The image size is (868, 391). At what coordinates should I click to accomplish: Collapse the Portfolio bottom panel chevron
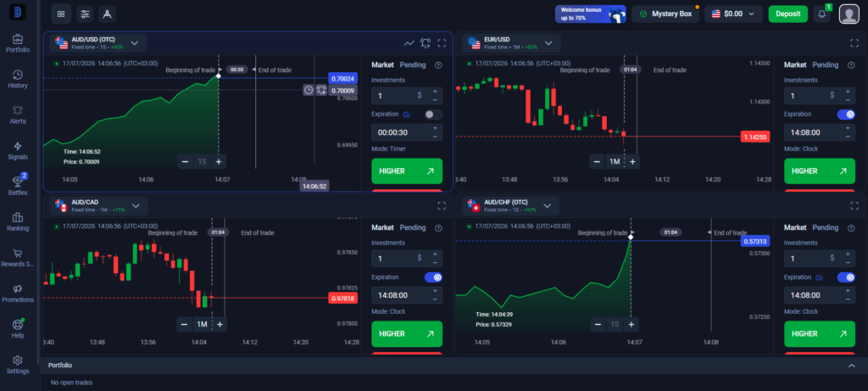coord(851,366)
